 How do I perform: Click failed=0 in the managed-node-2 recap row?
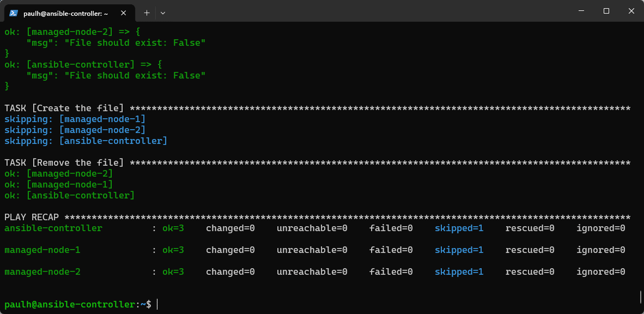(x=391, y=271)
